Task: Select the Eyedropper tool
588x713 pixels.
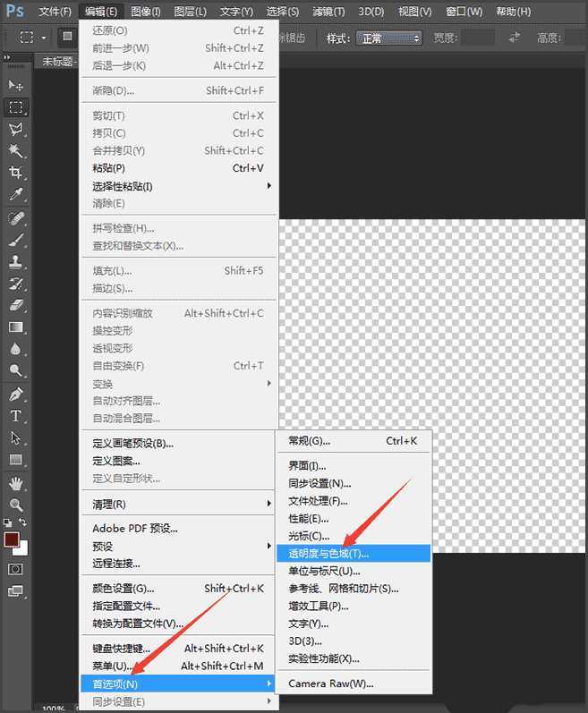Action: pos(15,194)
